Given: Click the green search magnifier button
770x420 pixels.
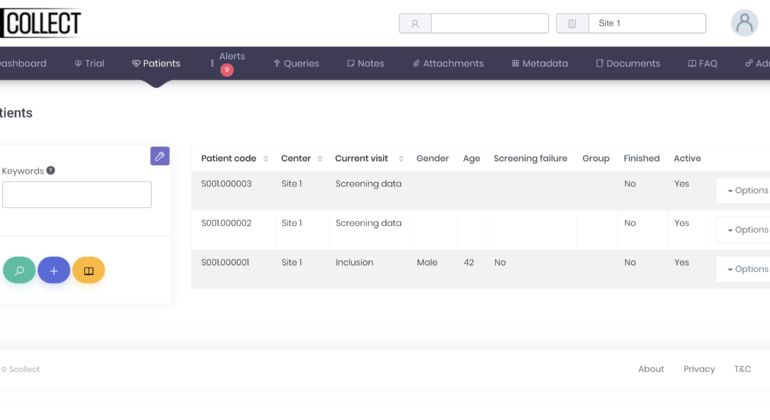Looking at the screenshot, I should [x=19, y=270].
